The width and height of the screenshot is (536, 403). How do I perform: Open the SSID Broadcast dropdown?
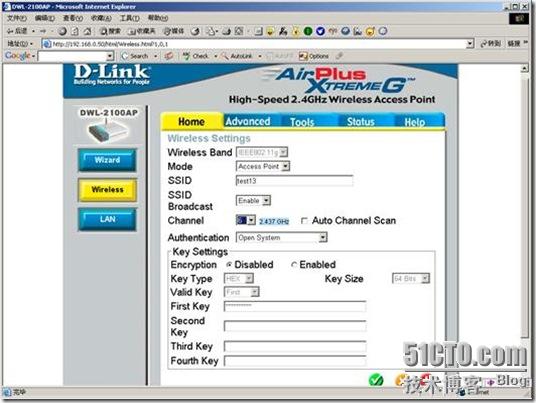[x=253, y=201]
